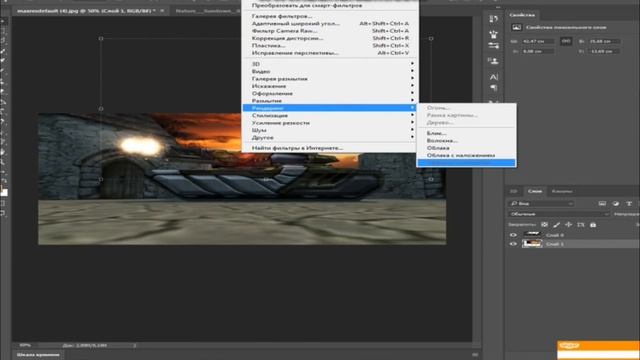Prevent artboard auto-nesting lock icon
This screenshot has width=640, height=360.
580,224
